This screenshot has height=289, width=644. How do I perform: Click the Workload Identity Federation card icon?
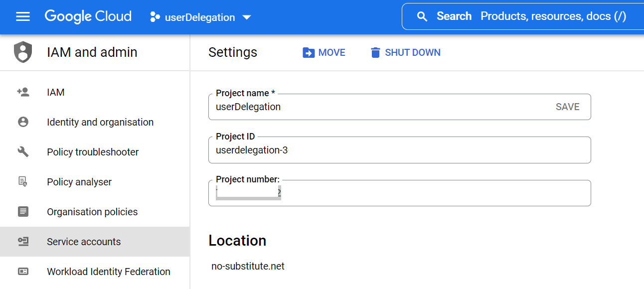point(23,272)
